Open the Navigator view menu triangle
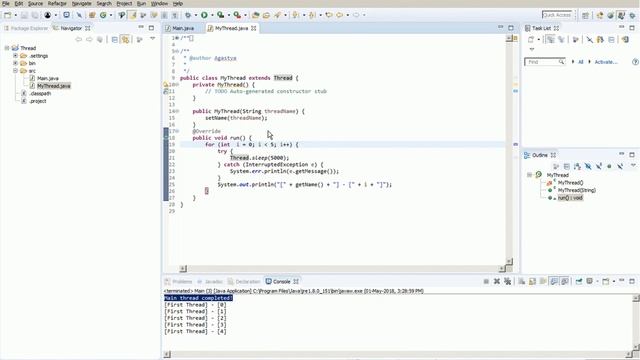This screenshot has width=640, height=360. tap(153, 39)
